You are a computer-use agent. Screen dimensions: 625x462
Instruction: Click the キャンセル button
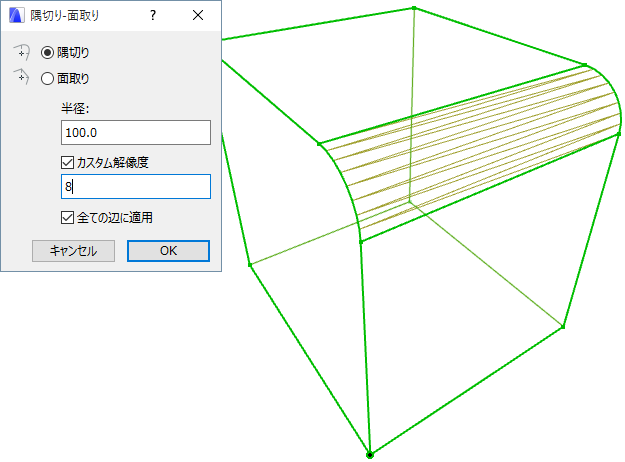(73, 251)
